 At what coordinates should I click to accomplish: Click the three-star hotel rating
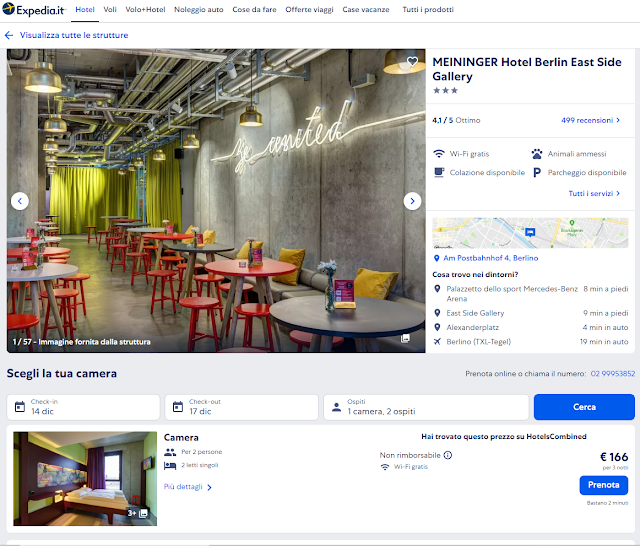(445, 90)
